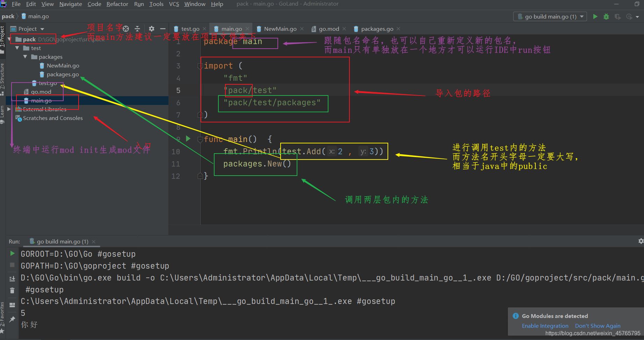
Task: Expand External Libraries node
Action: click(9, 109)
